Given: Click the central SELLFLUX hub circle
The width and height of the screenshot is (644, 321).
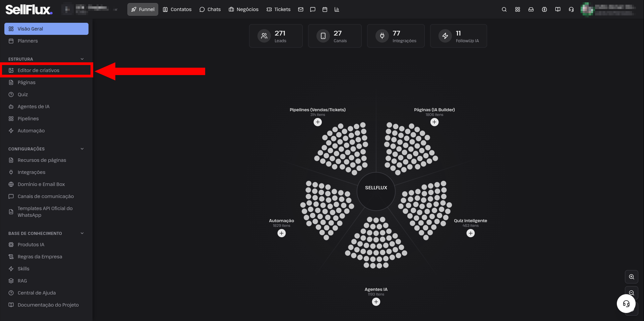Looking at the screenshot, I should [x=376, y=191].
